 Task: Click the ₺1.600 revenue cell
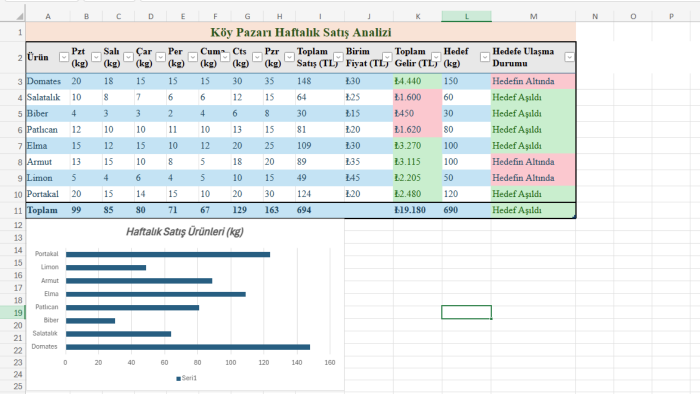pos(417,97)
